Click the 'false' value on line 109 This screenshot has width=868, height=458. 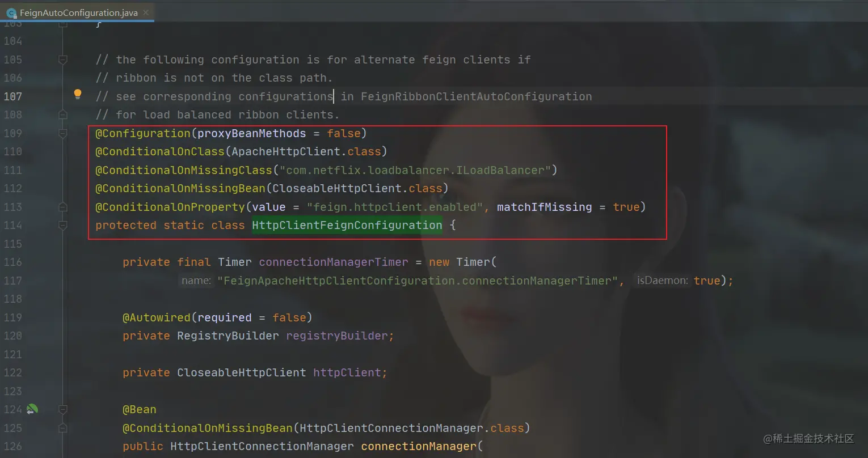[x=344, y=133]
